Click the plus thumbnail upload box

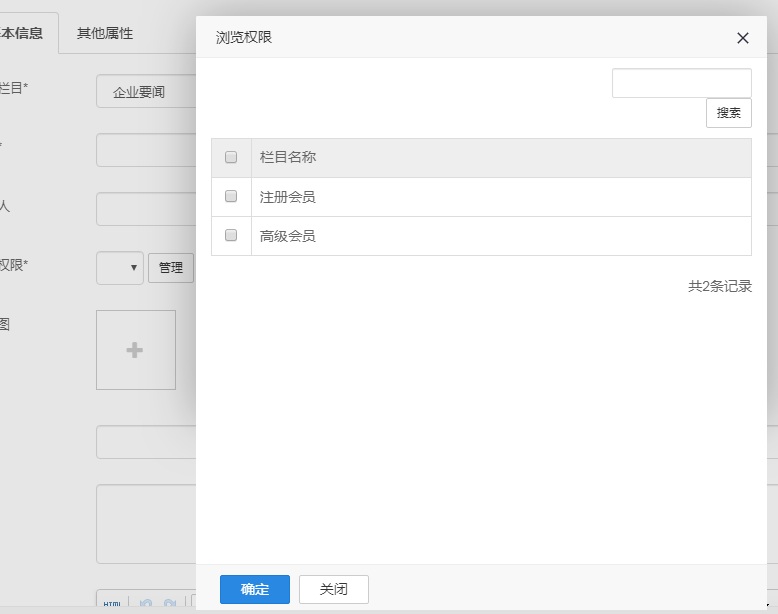tap(135, 350)
